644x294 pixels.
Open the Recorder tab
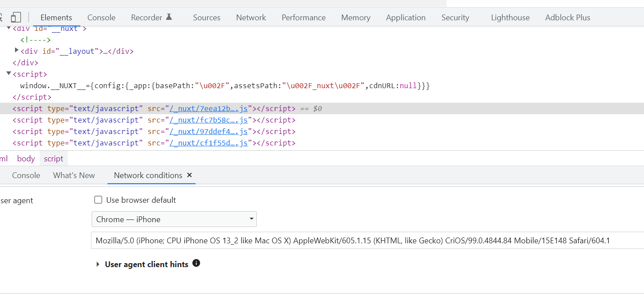click(x=147, y=18)
